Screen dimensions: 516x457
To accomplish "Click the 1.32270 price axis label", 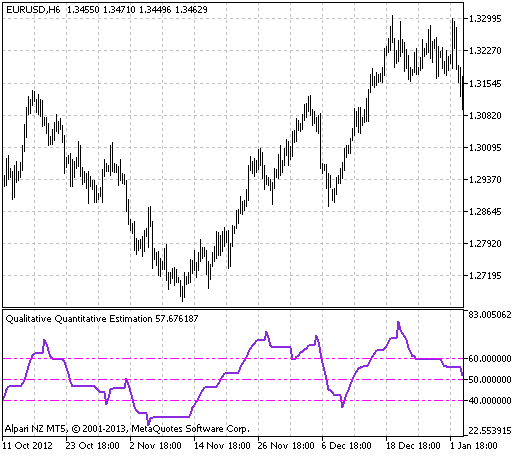I will click(485, 51).
